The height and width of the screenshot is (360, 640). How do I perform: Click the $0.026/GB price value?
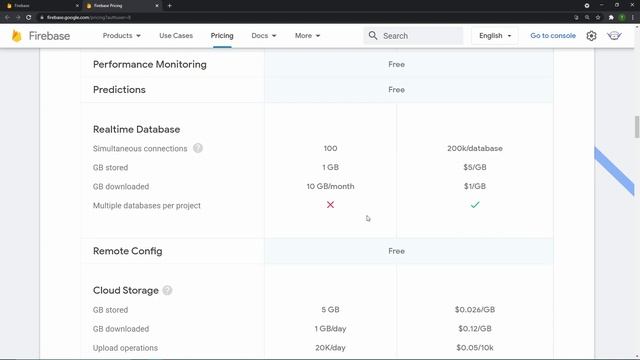(475, 309)
